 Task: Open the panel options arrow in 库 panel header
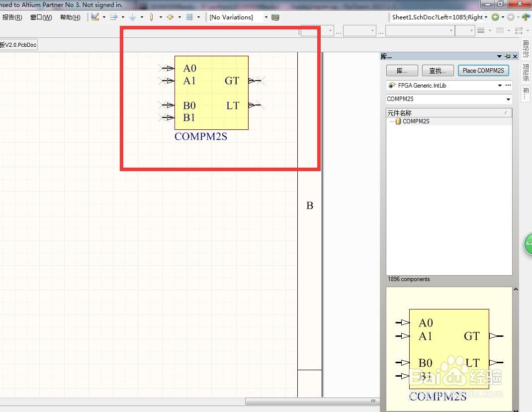click(x=499, y=56)
